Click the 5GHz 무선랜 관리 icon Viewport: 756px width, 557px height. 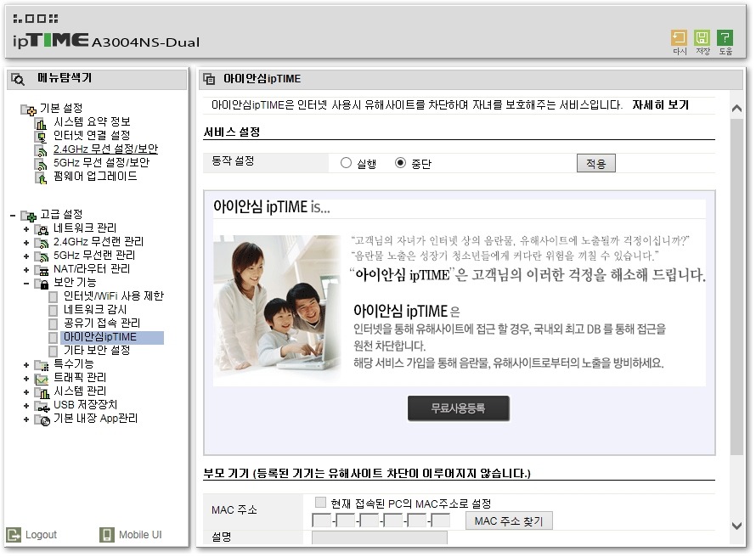click(x=42, y=256)
